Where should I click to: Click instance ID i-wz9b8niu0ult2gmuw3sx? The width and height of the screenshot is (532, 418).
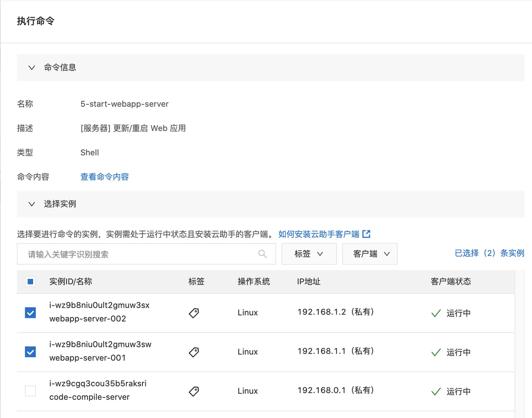[100, 305]
